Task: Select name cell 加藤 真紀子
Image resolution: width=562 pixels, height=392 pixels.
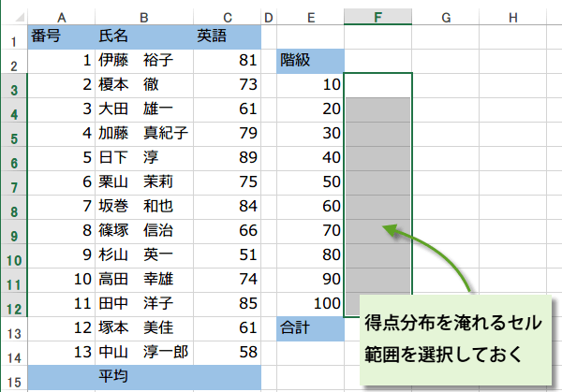Action: tap(144, 135)
